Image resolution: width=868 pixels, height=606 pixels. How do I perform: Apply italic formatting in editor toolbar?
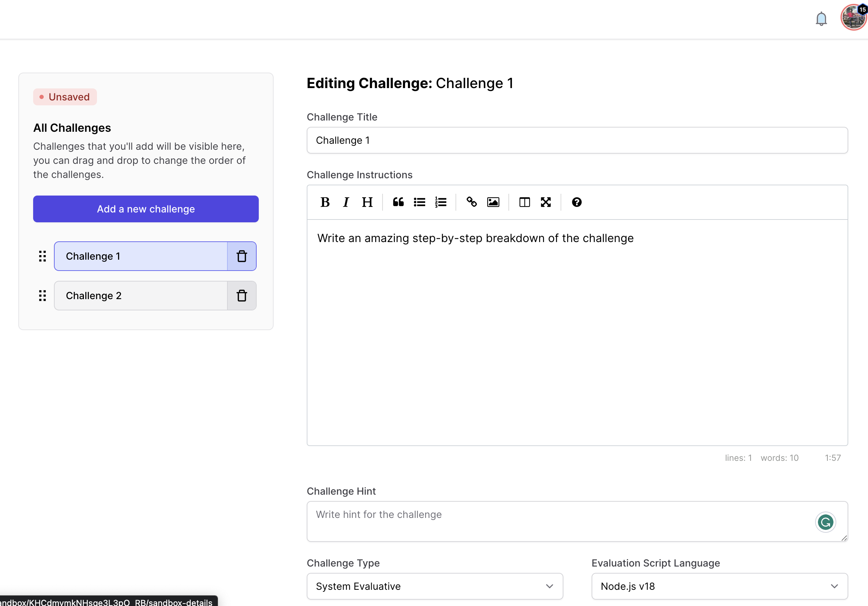[x=346, y=202]
